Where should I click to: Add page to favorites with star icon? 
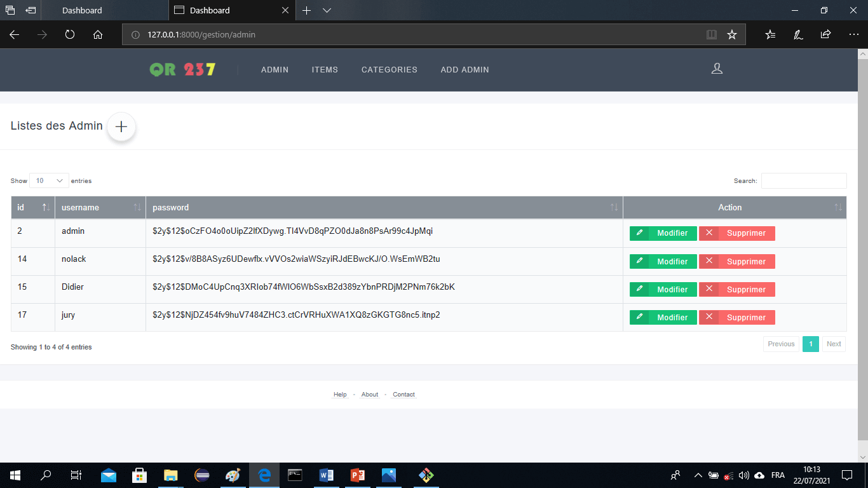[732, 35]
